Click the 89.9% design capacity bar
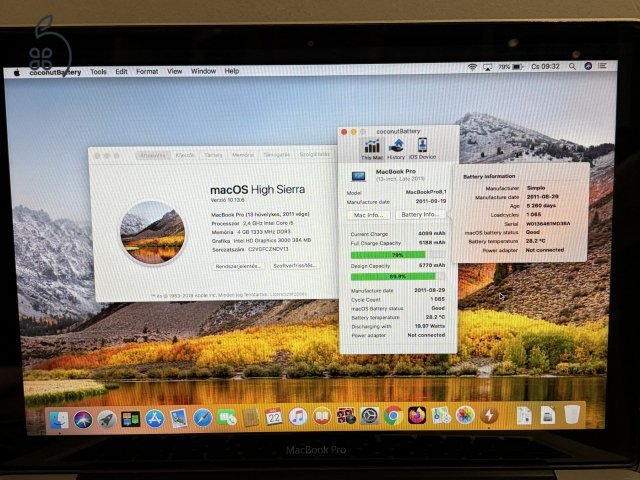 [398, 276]
